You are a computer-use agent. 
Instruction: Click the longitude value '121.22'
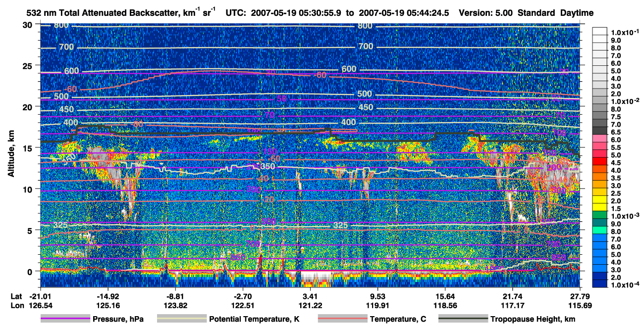point(311,305)
